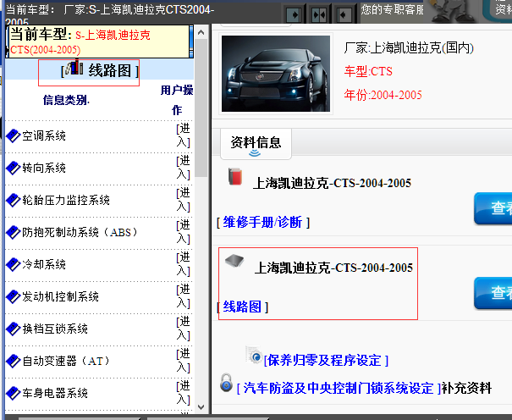Select the 防抱死制动系统（ABS） row text
The image size is (512, 420).
[x=80, y=232]
